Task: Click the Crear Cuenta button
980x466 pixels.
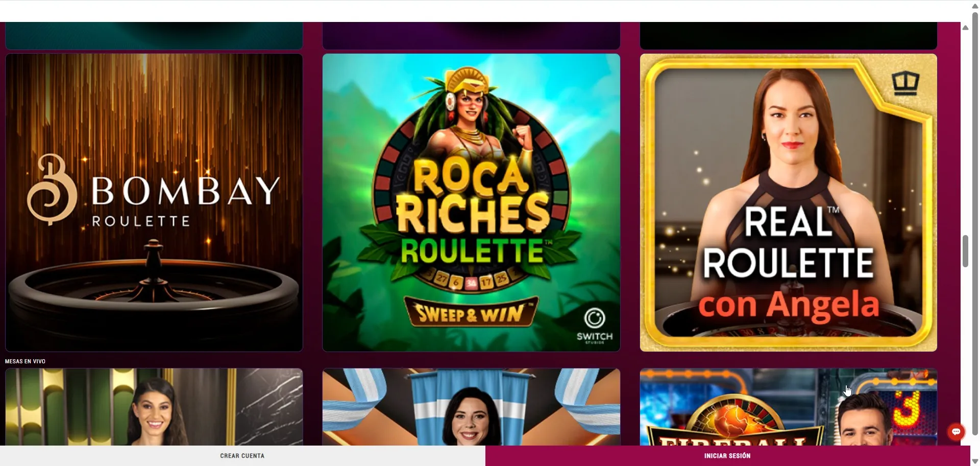Action: click(242, 456)
